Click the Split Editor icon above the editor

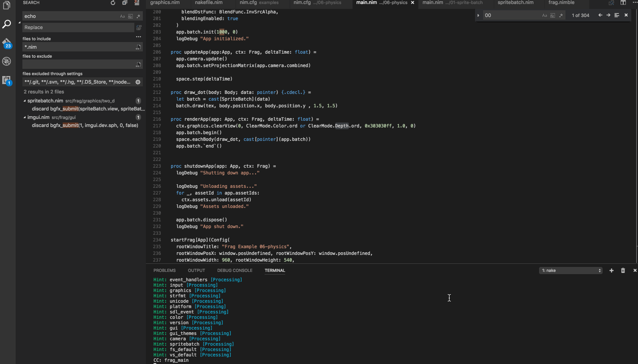623,3
